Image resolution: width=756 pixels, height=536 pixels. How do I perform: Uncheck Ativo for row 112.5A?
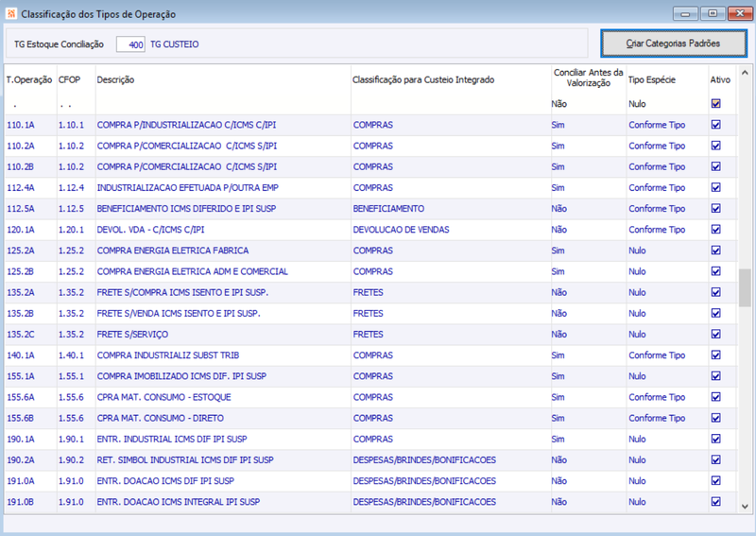[x=716, y=208]
